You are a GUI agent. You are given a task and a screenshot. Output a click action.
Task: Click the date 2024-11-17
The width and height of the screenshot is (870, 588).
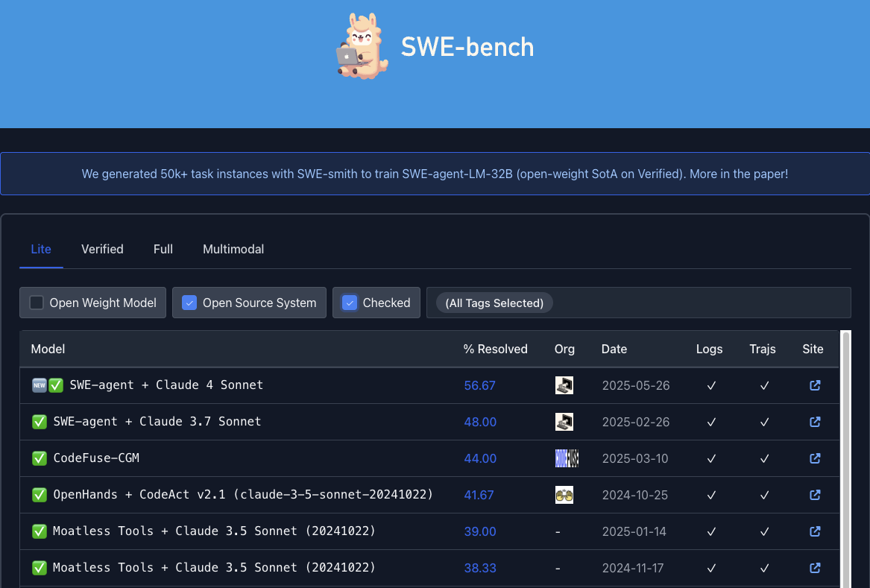pyautogui.click(x=633, y=569)
